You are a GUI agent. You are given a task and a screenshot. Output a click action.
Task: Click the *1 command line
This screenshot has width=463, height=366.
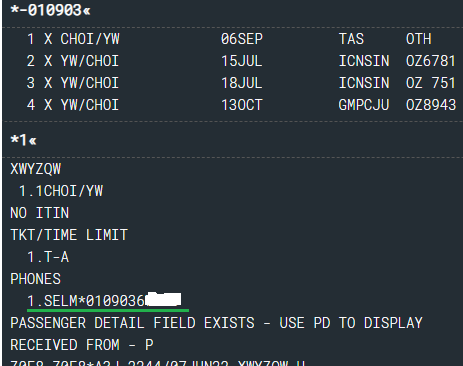(x=23, y=140)
